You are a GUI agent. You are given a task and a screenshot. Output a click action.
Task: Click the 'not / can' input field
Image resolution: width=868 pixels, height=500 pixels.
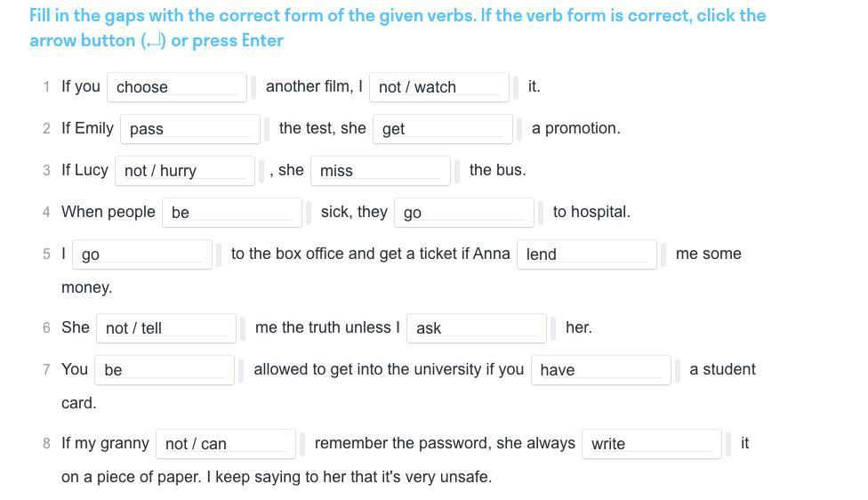(x=225, y=444)
